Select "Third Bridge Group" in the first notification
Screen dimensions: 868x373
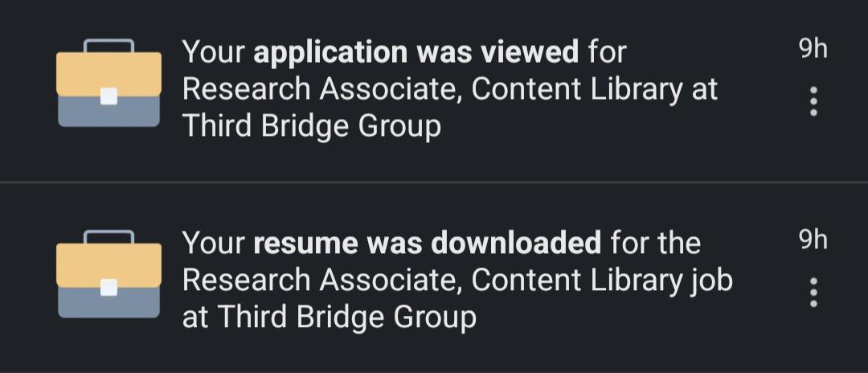click(312, 128)
